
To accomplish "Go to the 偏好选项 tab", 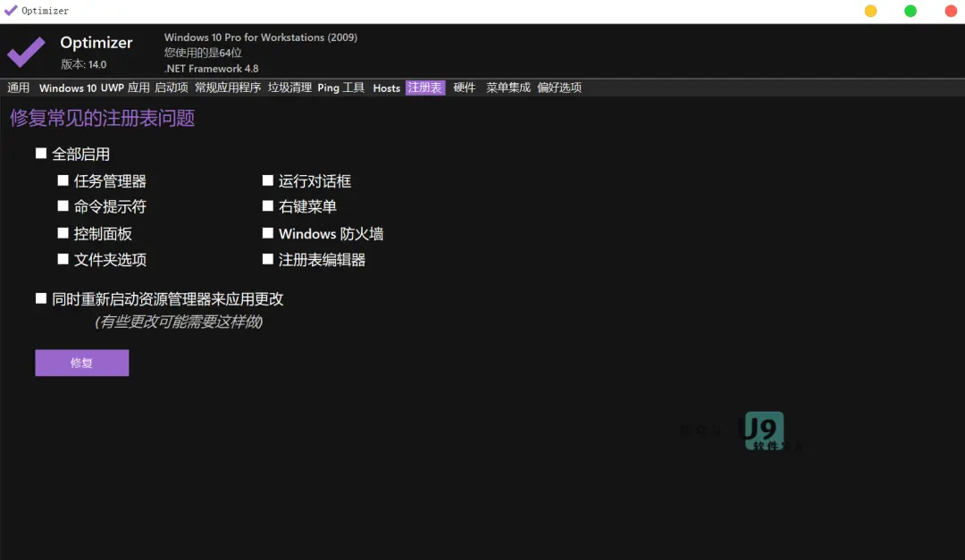I will coord(559,88).
